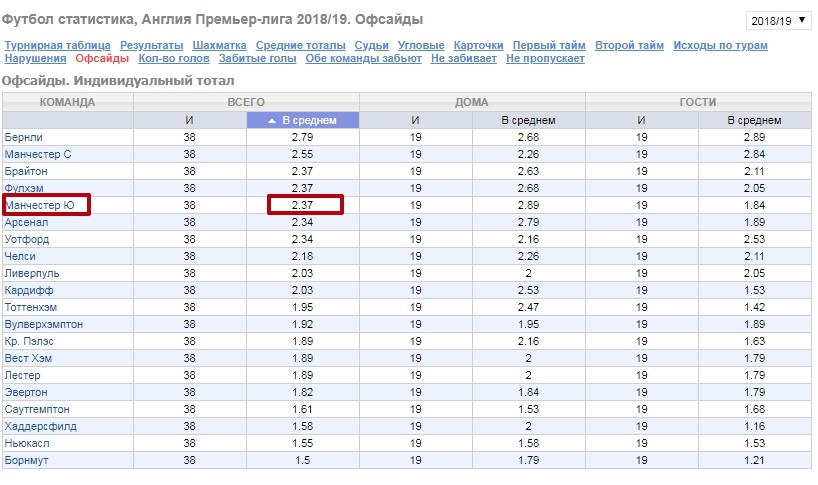Select Хаддерсфилд away average 1.16

pyautogui.click(x=754, y=427)
